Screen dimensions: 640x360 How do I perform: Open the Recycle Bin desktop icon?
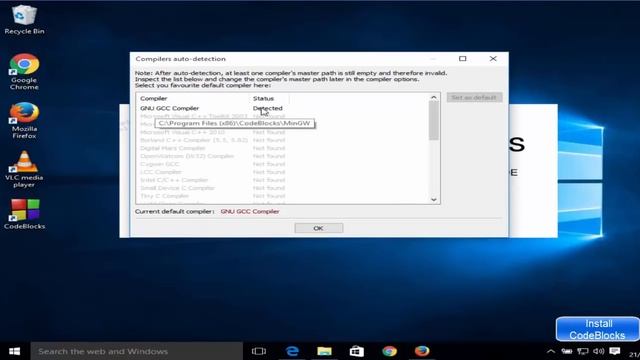(x=24, y=19)
